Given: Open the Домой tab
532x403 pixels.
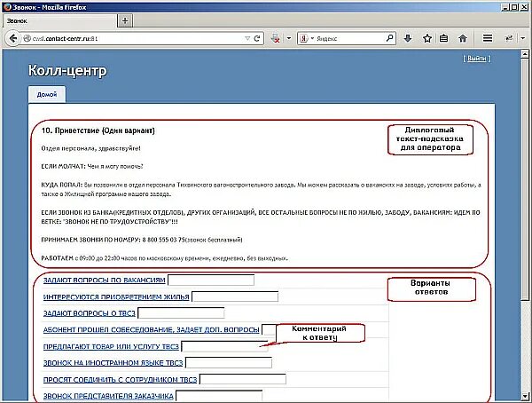Looking at the screenshot, I should [47, 94].
